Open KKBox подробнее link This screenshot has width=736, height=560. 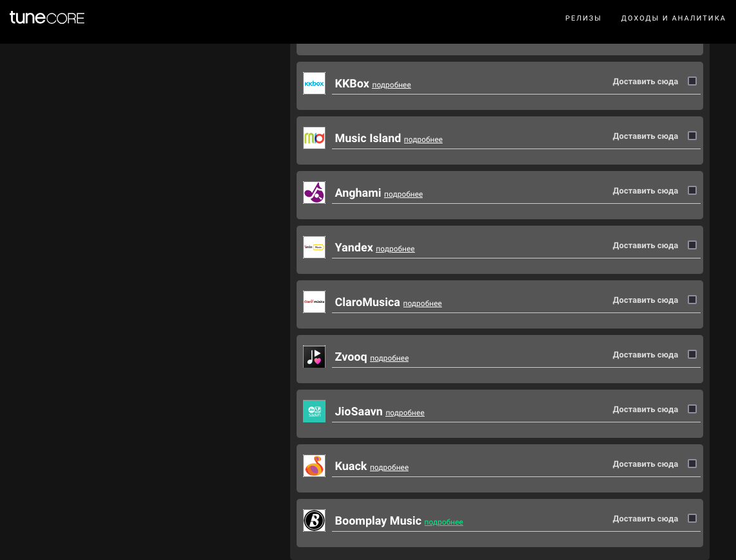(x=391, y=85)
